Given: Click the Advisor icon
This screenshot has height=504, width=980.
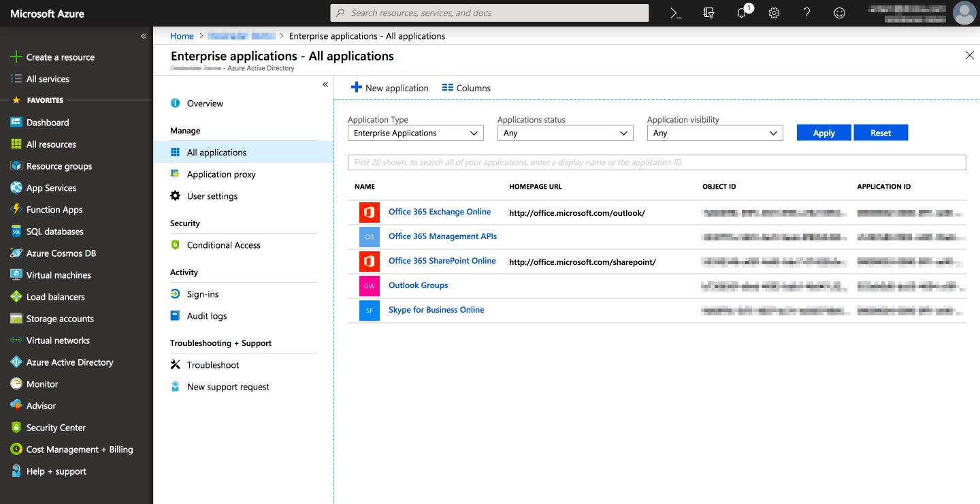Looking at the screenshot, I should pyautogui.click(x=16, y=406).
